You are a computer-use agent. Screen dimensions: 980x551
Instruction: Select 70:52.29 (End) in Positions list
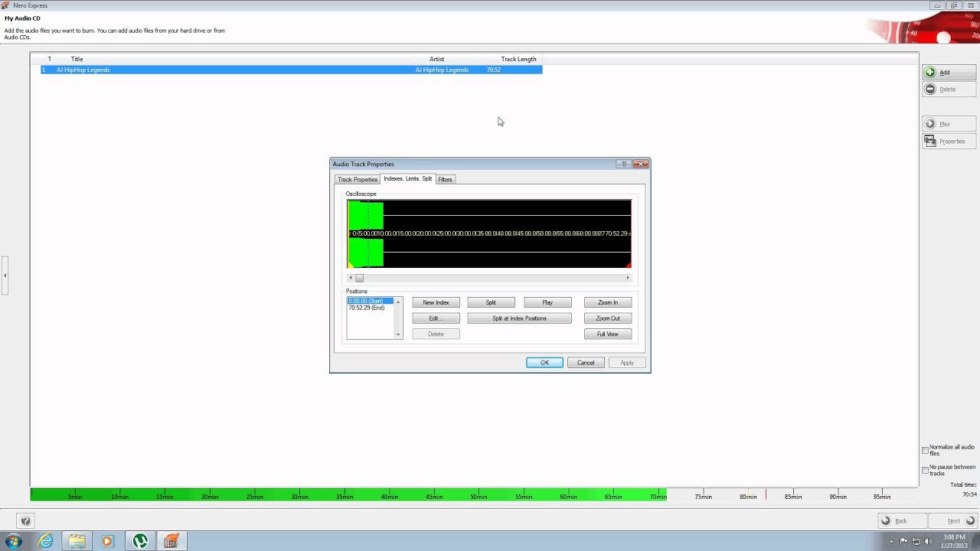tap(370, 308)
